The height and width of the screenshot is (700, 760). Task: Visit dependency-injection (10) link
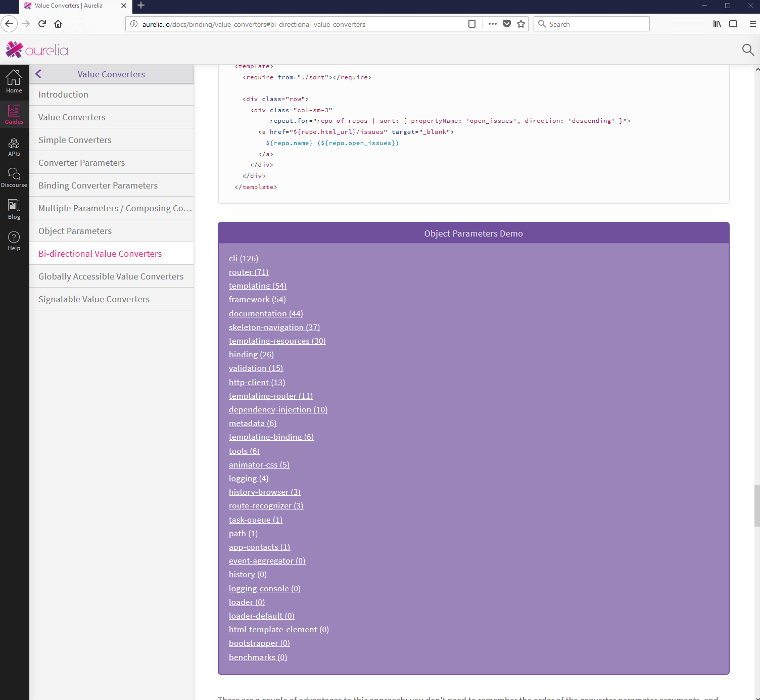click(278, 409)
